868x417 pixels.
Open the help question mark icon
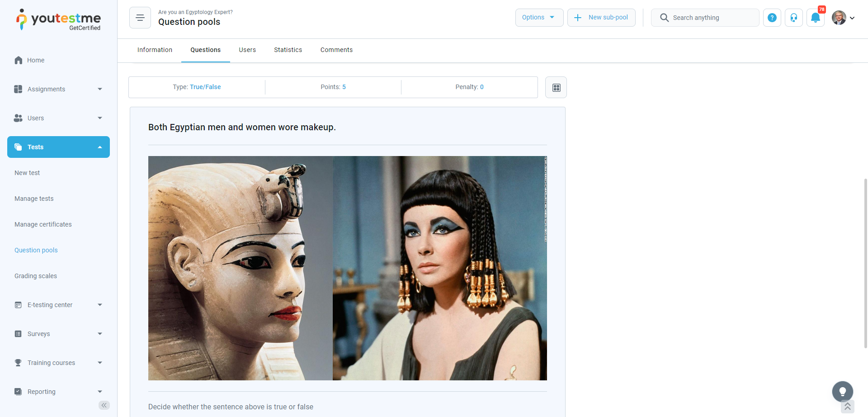(772, 18)
